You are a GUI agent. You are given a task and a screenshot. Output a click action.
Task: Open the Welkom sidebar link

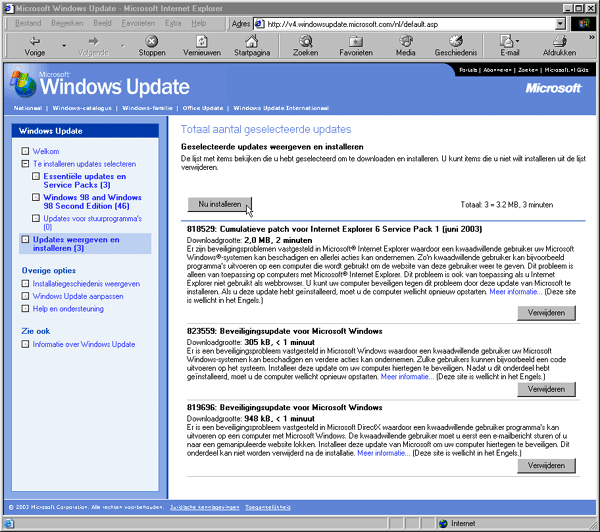[x=46, y=151]
